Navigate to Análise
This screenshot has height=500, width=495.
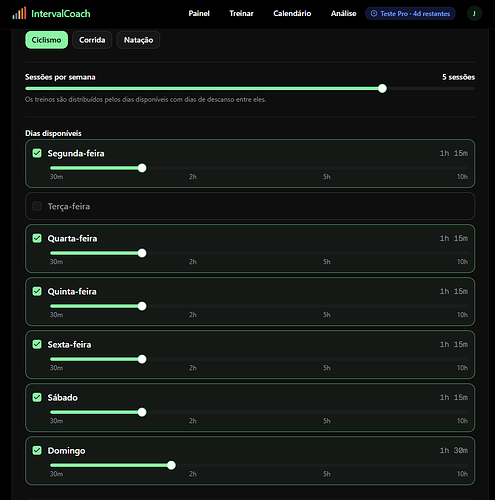[343, 14]
